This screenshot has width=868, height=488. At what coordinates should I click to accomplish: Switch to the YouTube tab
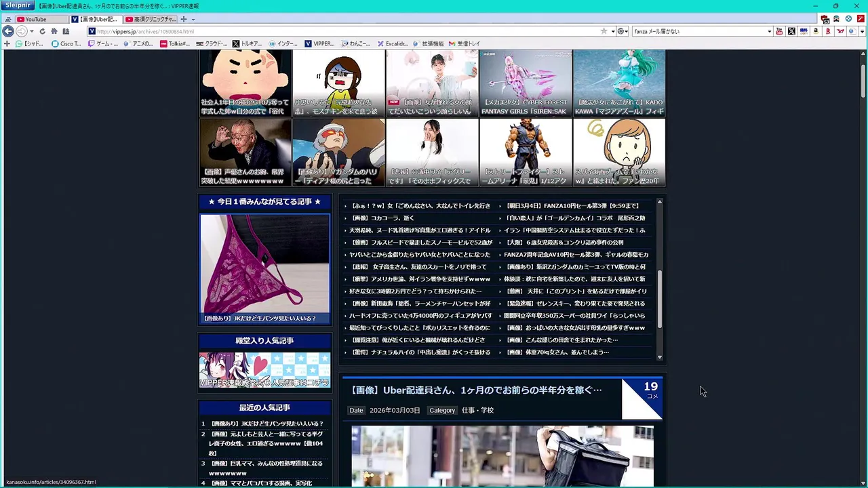41,19
